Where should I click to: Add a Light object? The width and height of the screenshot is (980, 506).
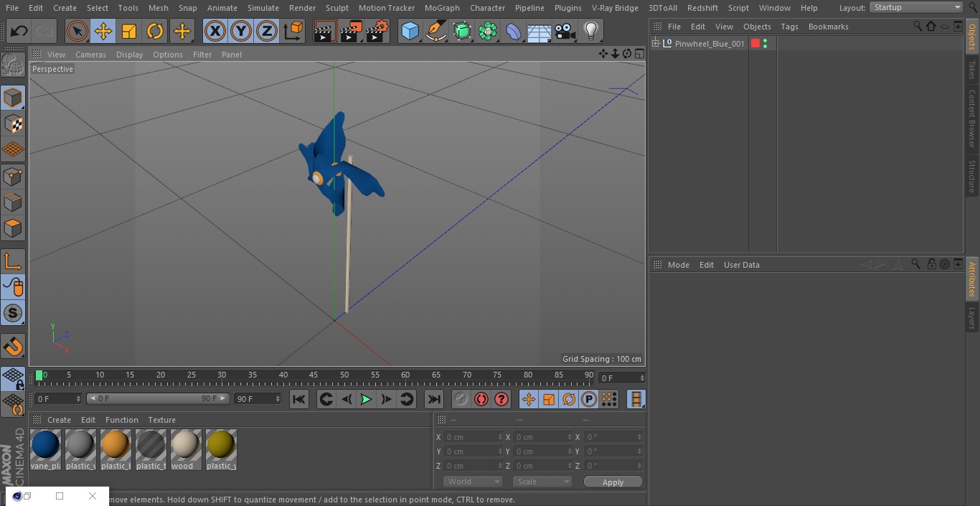[591, 31]
